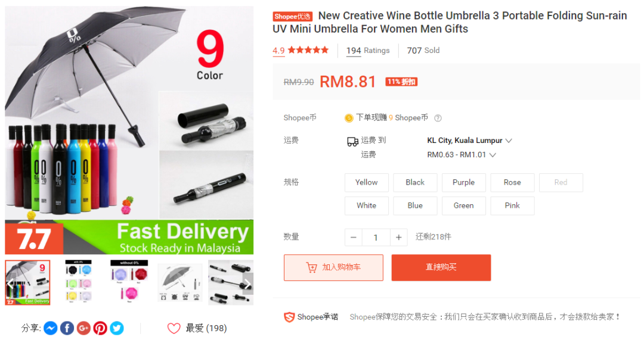
Task: Click the orange buy now button
Action: [441, 267]
